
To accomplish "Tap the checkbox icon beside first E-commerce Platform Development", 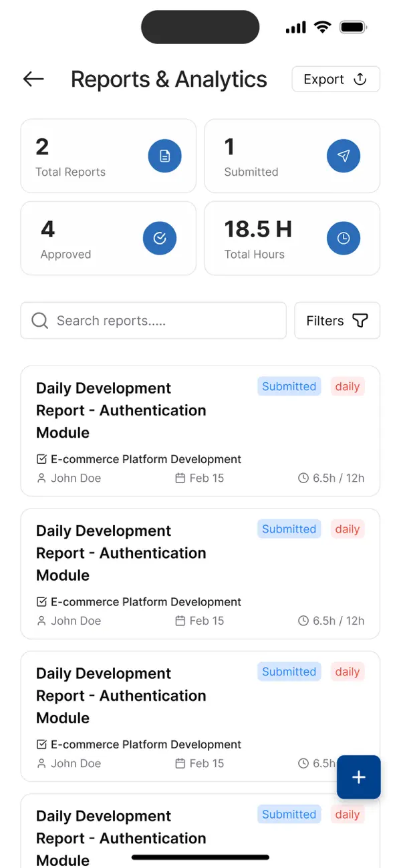I will [x=41, y=459].
